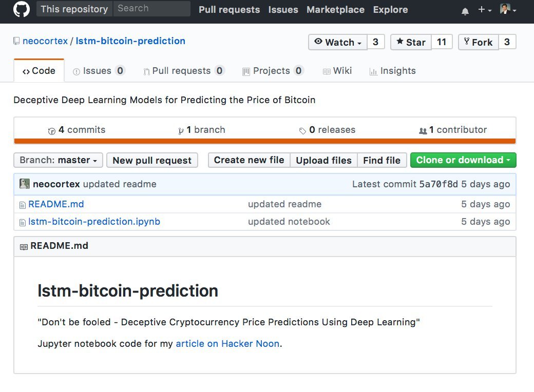Screen dimensions: 534x392
Task: Open Issues in the top navigation
Action: pos(283,10)
